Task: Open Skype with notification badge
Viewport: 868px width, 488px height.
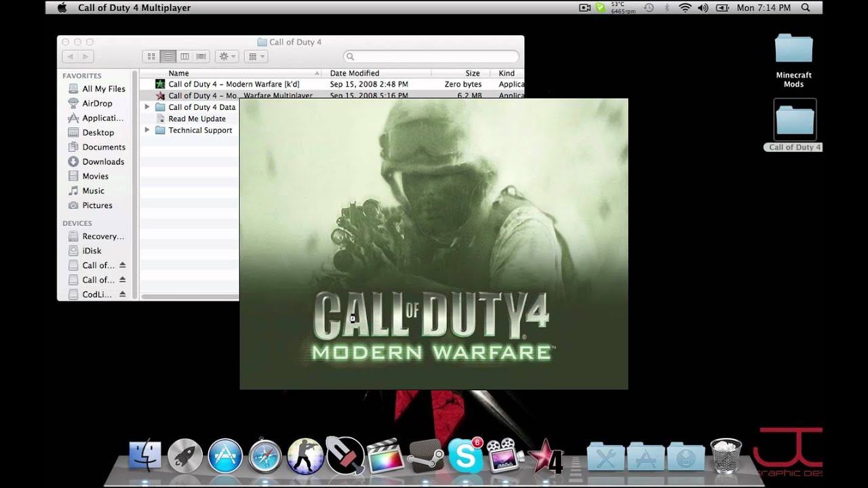Action: (x=466, y=455)
